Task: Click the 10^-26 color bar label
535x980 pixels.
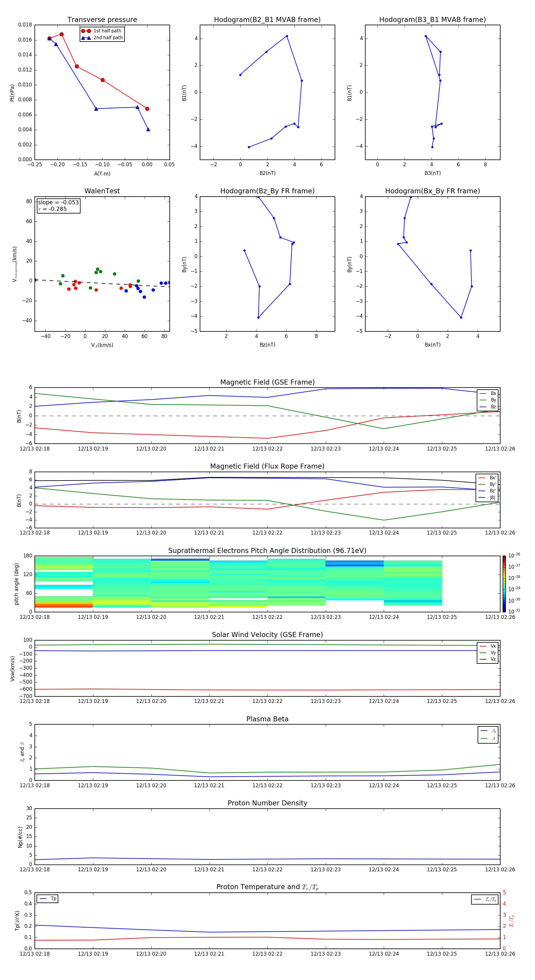Action: (514, 555)
